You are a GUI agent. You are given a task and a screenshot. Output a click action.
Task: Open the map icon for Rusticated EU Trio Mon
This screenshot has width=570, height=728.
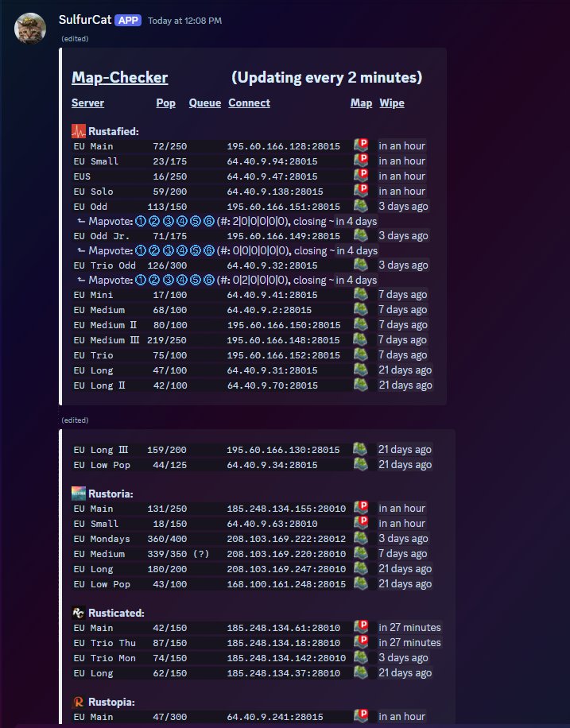pos(360,657)
